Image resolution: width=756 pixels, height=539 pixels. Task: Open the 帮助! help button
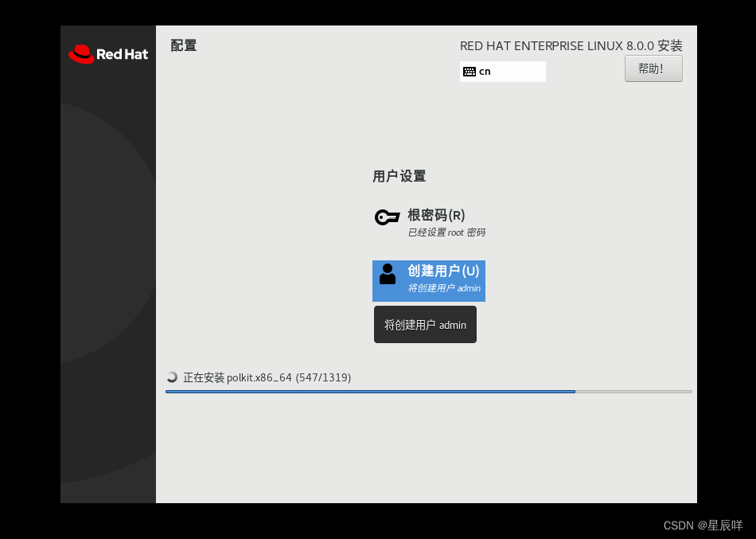(x=653, y=68)
